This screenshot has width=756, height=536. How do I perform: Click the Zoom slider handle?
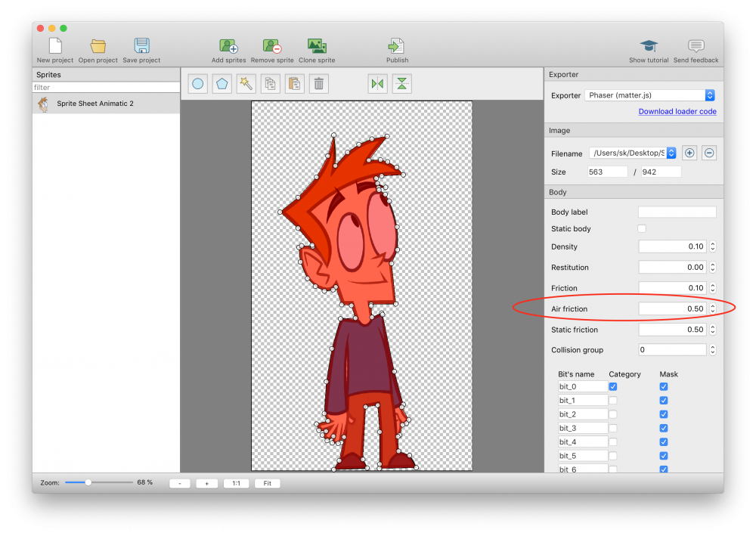(x=88, y=482)
